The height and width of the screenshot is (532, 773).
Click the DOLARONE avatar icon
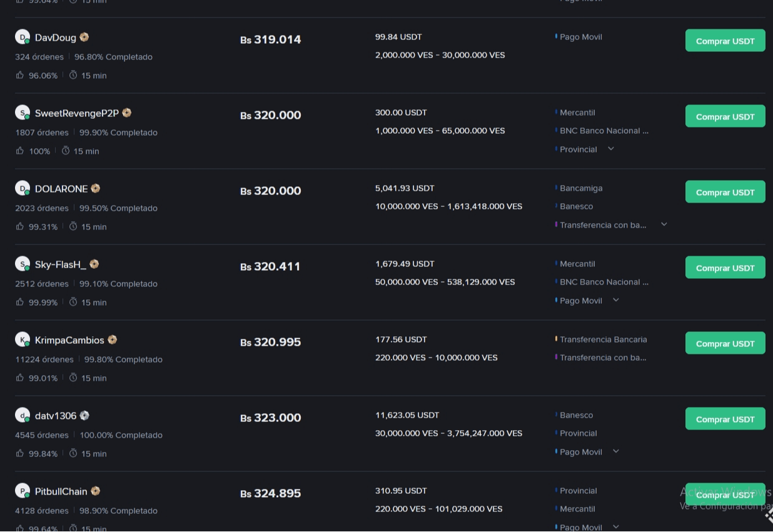pos(23,188)
